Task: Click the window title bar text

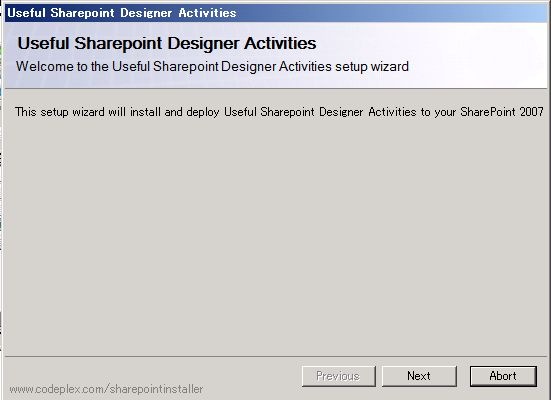Action: [122, 13]
